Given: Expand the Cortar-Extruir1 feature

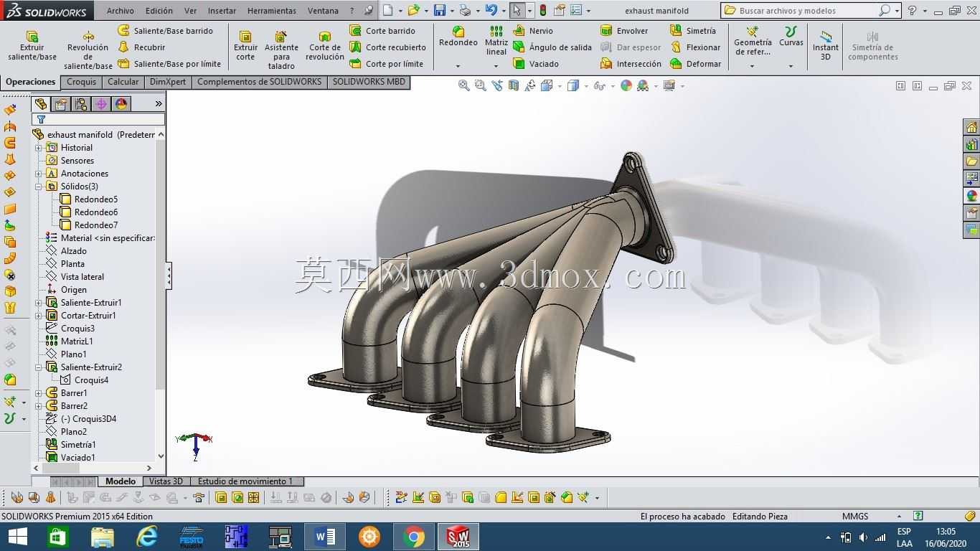Looking at the screenshot, I should coord(39,316).
